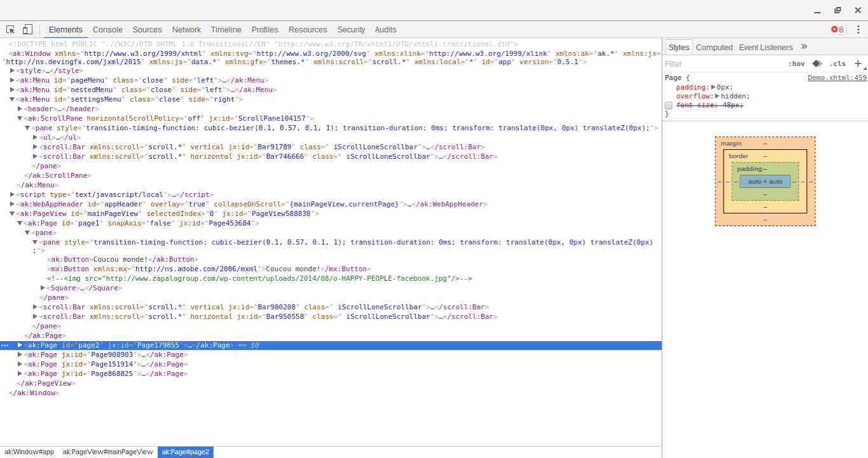Image resolution: width=868 pixels, height=458 pixels.
Task: Expand the ak:Menu pageMenu node
Action: click(x=12, y=80)
